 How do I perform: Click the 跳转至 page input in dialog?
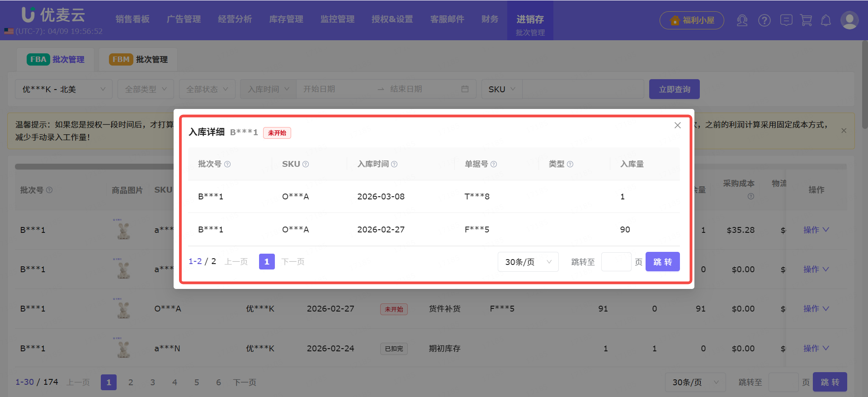click(x=616, y=262)
